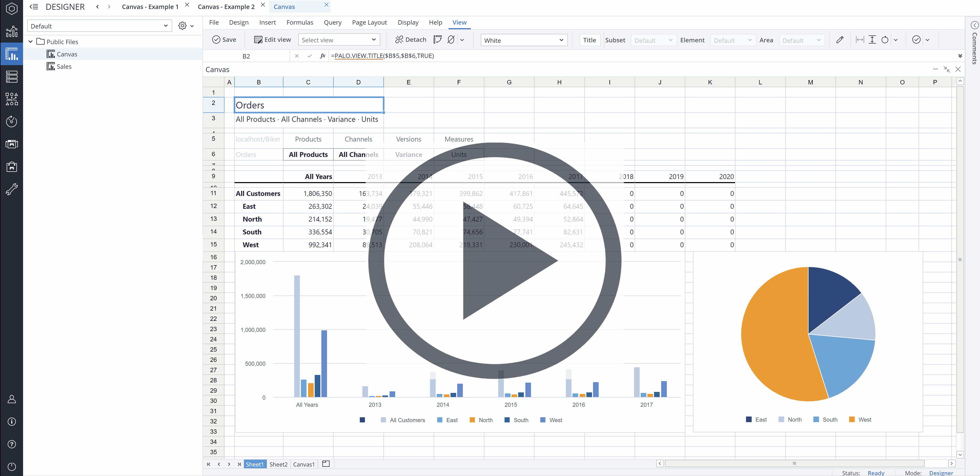Click the Save button

[224, 39]
